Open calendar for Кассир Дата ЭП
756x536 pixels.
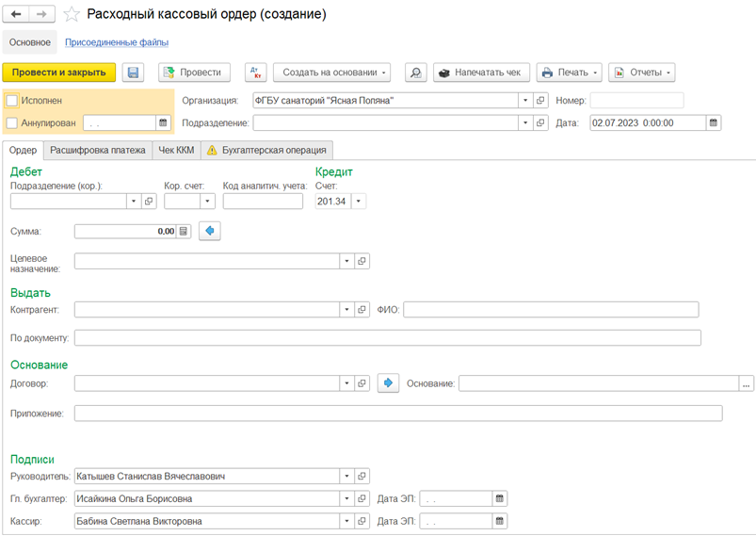pos(500,521)
